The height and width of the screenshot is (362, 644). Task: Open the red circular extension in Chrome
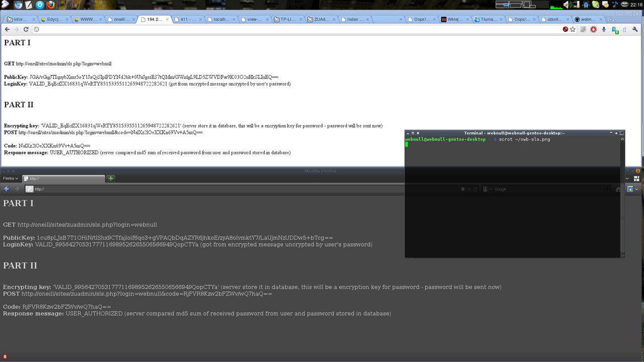click(593, 29)
